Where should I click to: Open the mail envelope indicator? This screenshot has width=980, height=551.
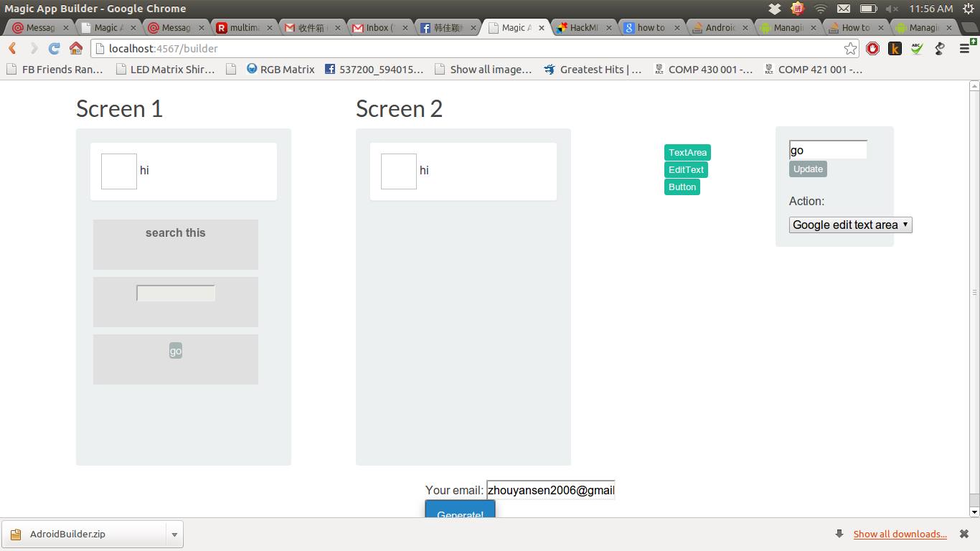pyautogui.click(x=844, y=9)
